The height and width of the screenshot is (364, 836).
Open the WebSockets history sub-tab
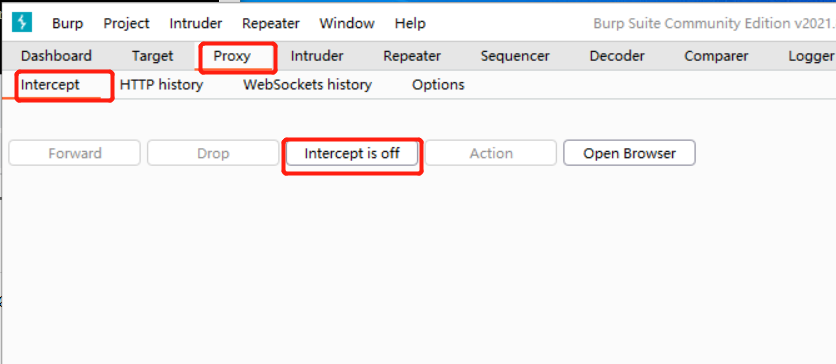(x=308, y=85)
